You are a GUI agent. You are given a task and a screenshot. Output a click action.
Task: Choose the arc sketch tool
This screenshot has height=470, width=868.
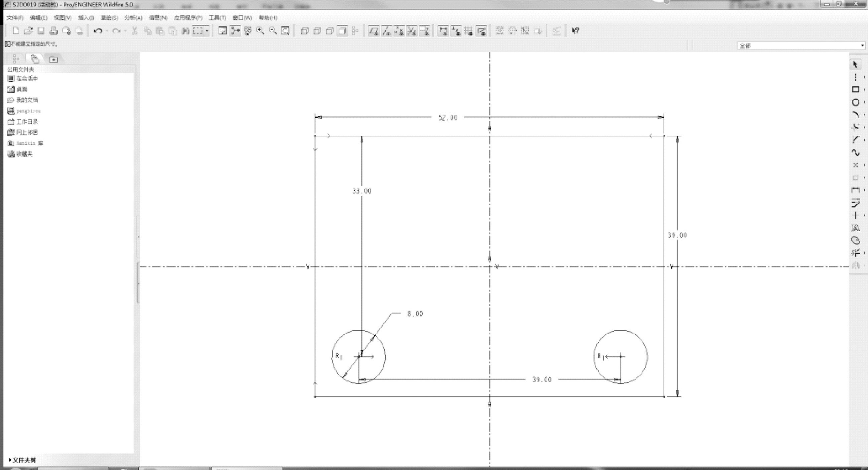coord(855,115)
